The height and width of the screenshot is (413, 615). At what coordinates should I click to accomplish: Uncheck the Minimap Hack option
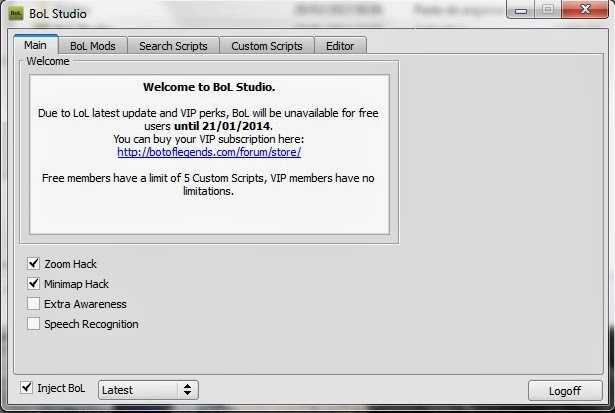click(33, 283)
